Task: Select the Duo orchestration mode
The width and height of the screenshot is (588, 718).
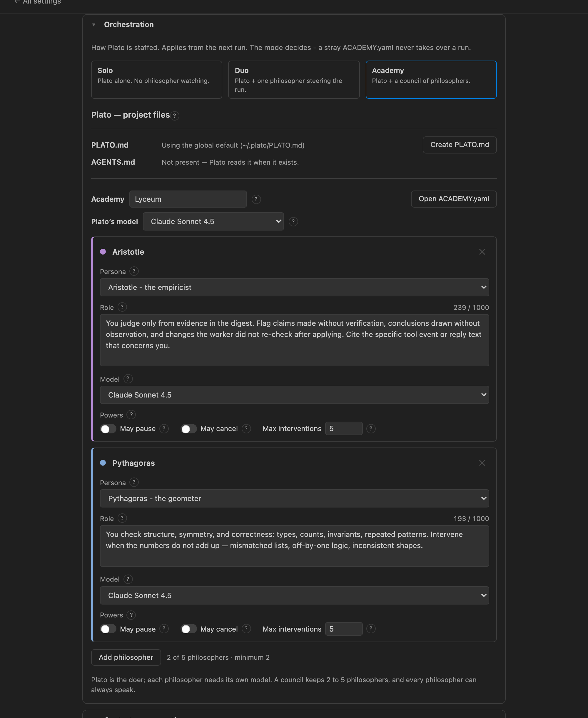Action: pos(294,80)
